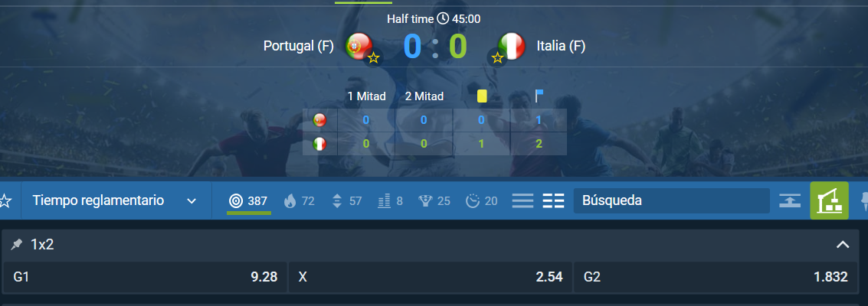Favorite Portugal team with star icon
868x306 pixels.
tap(374, 57)
